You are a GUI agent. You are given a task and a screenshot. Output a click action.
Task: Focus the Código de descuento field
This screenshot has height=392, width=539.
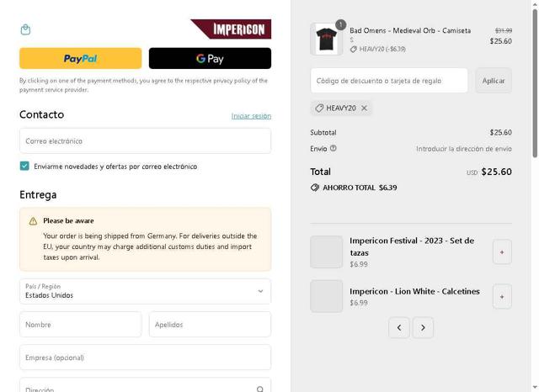tap(389, 81)
